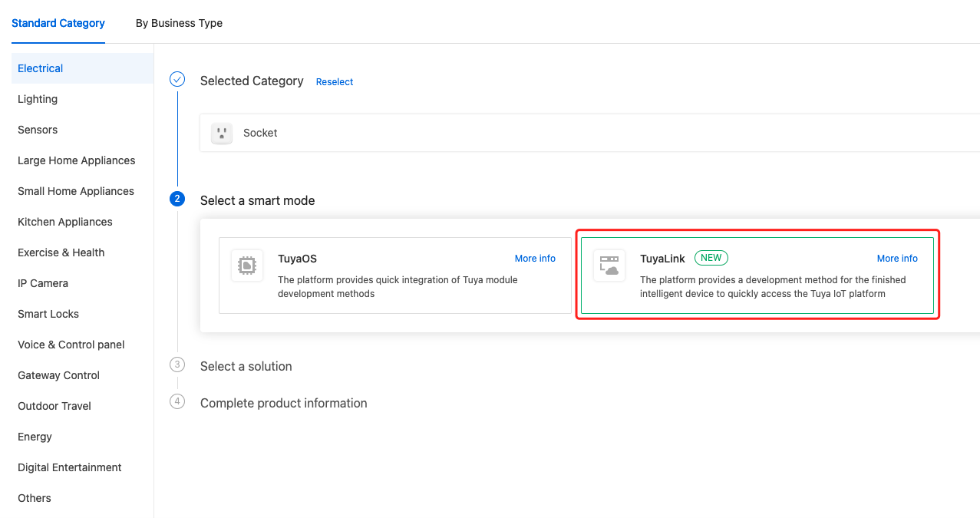The height and width of the screenshot is (518, 980).
Task: Click the 'Select a smart mode' heading
Action: click(x=258, y=200)
